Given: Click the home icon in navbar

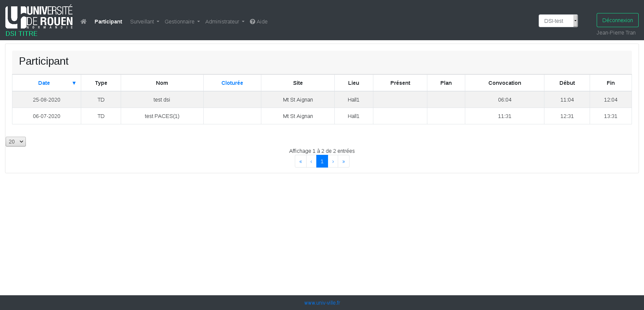Looking at the screenshot, I should [x=84, y=21].
